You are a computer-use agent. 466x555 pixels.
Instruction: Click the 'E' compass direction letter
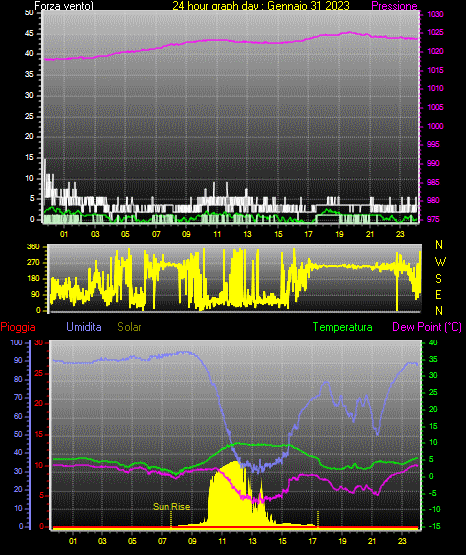[438, 294]
